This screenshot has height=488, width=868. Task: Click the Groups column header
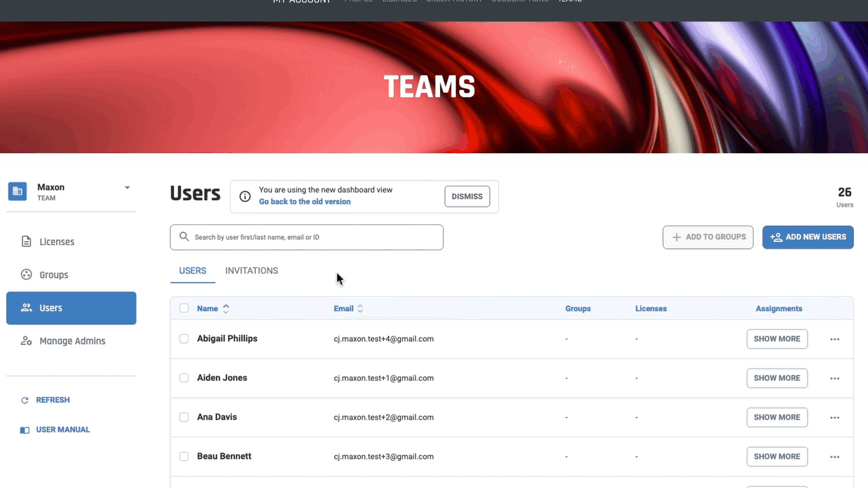click(x=578, y=308)
